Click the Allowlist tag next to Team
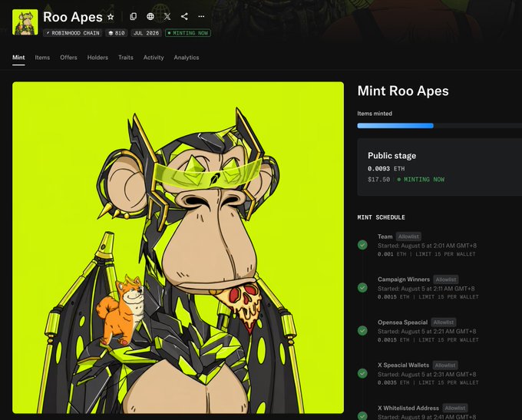This screenshot has width=522, height=420. coord(408,236)
